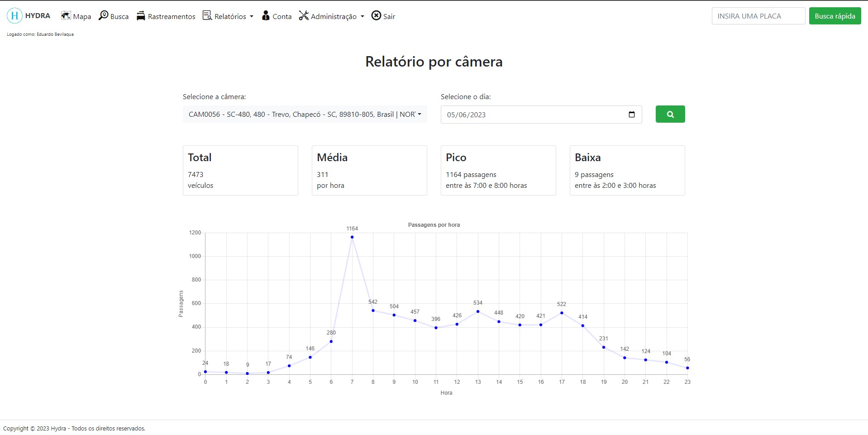Focus the INSIRA UMA PLACA field
Screen dimensions: 868x435
[758, 16]
